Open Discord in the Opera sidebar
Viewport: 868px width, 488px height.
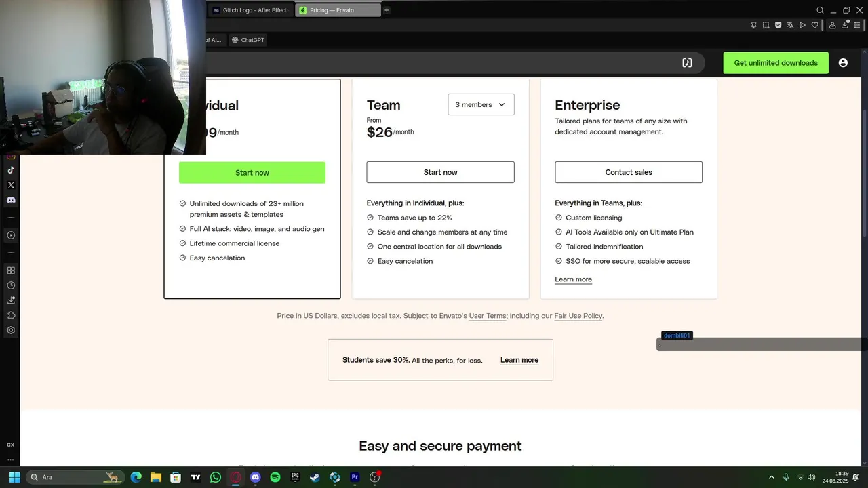point(11,200)
